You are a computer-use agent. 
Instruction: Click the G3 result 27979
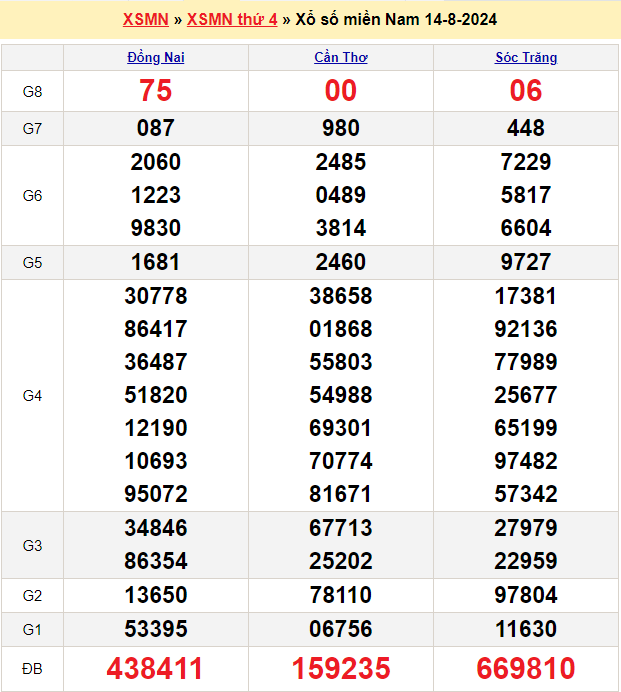tap(526, 528)
